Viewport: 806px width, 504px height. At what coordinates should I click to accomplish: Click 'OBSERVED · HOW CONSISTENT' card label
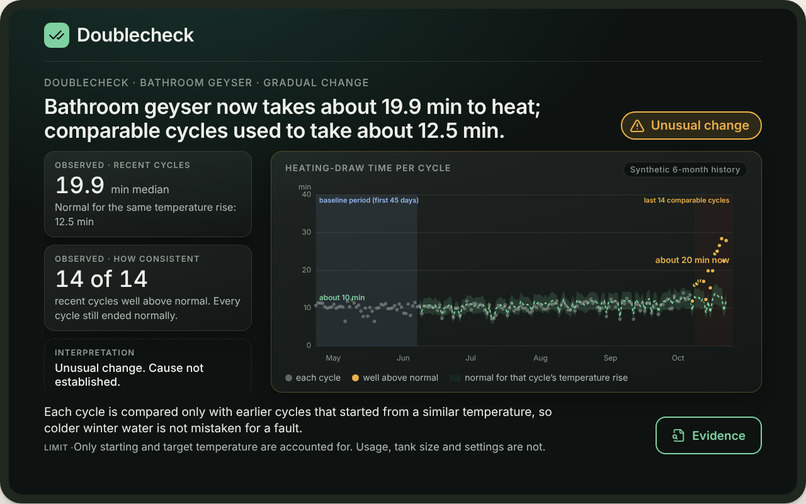point(127,259)
